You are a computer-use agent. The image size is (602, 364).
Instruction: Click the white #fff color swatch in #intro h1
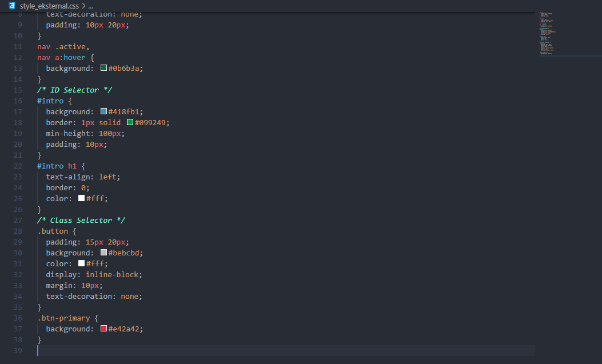81,198
